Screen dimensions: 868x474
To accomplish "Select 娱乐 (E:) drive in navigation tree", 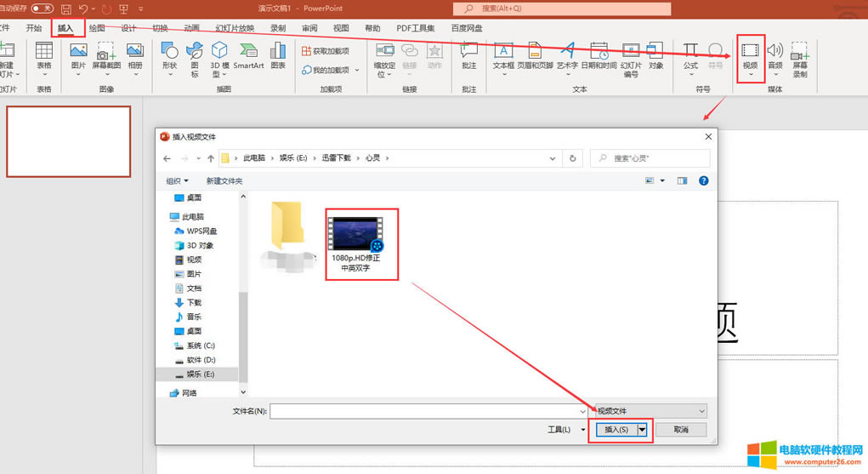I will (x=201, y=374).
